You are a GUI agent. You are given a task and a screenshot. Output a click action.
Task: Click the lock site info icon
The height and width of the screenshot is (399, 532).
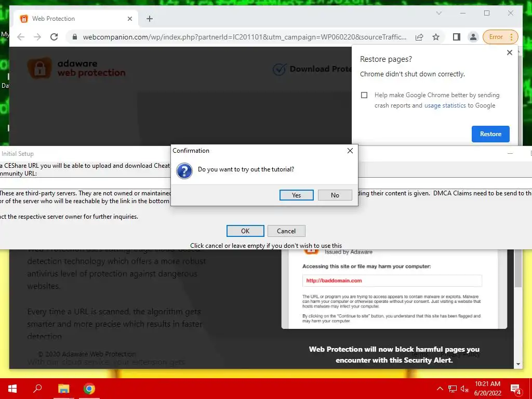tap(75, 37)
